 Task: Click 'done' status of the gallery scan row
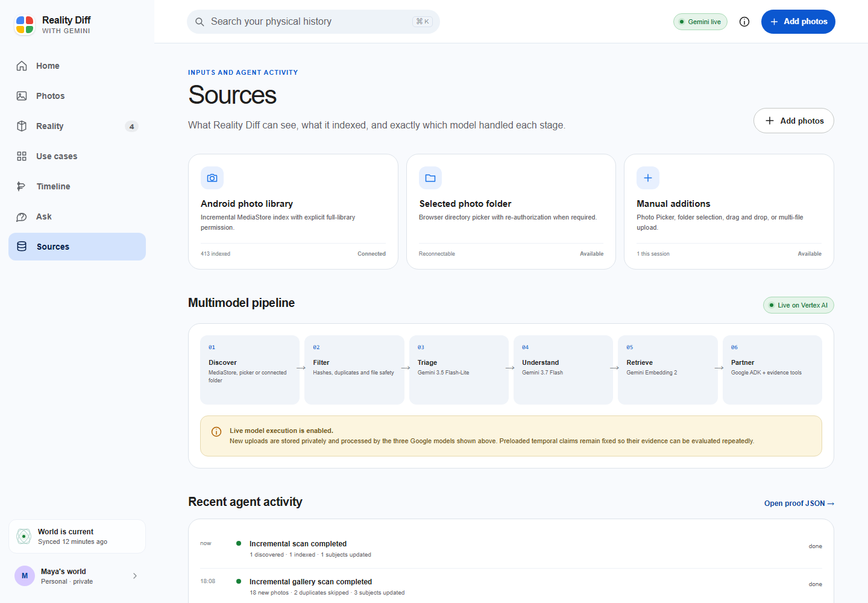[x=816, y=584]
